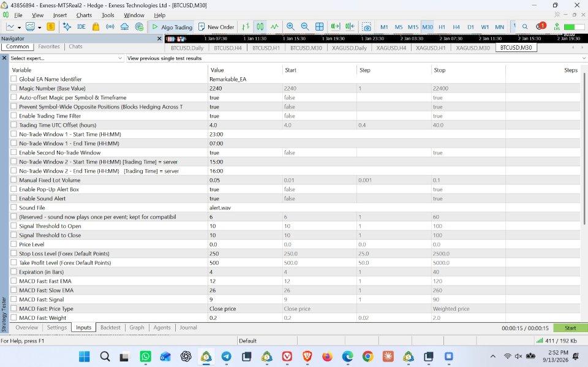The width and height of the screenshot is (588, 367).
Task: Switch chart to bar chart style
Action: [x=246, y=26]
